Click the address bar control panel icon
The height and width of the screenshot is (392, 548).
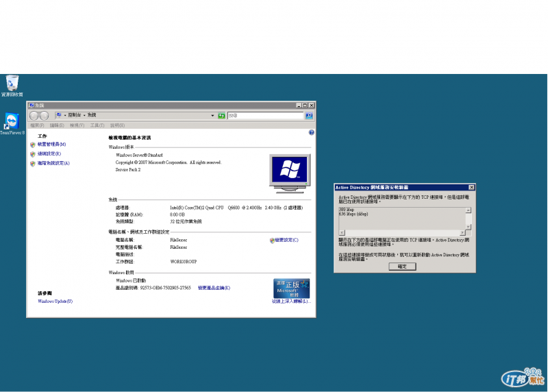(x=59, y=115)
